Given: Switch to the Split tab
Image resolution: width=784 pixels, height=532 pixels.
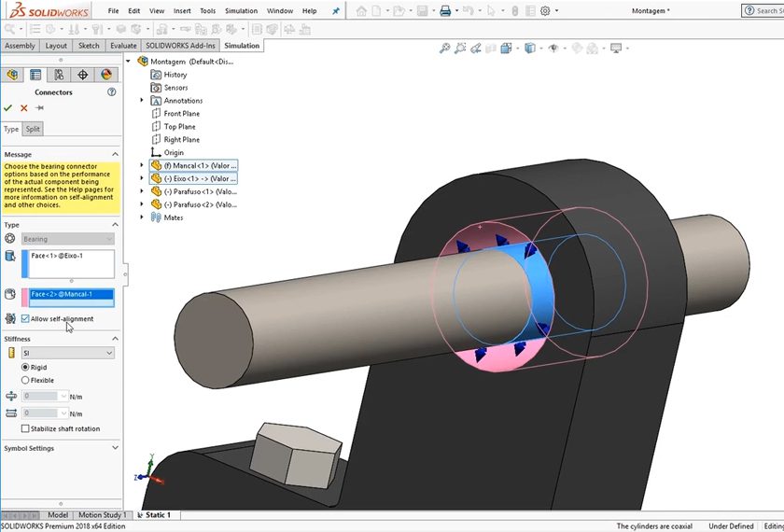Looking at the screenshot, I should pyautogui.click(x=33, y=129).
